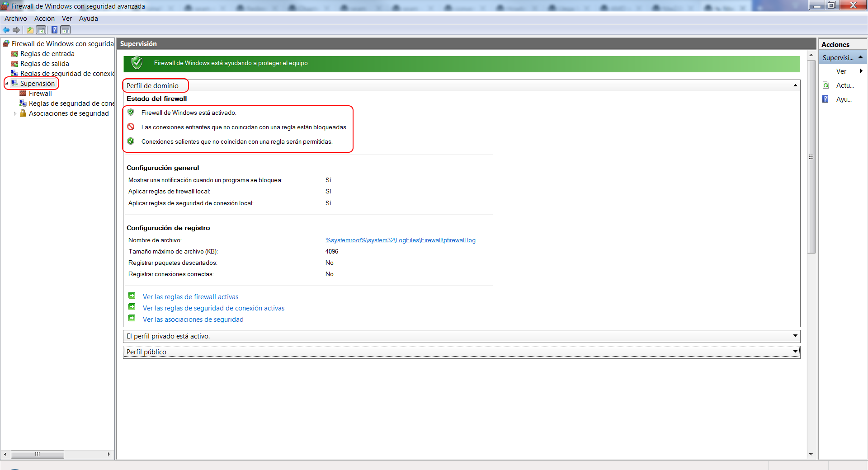Open the Archivo menu

click(15, 19)
